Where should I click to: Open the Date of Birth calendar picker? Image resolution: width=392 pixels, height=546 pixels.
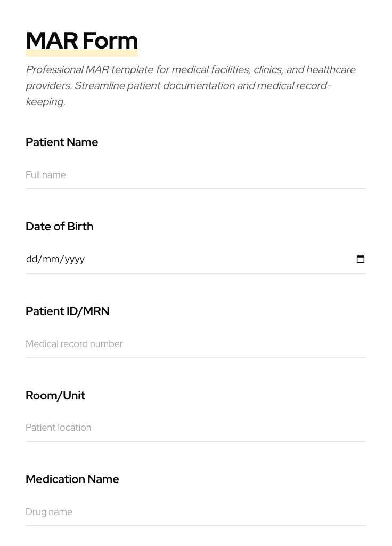coord(361,259)
